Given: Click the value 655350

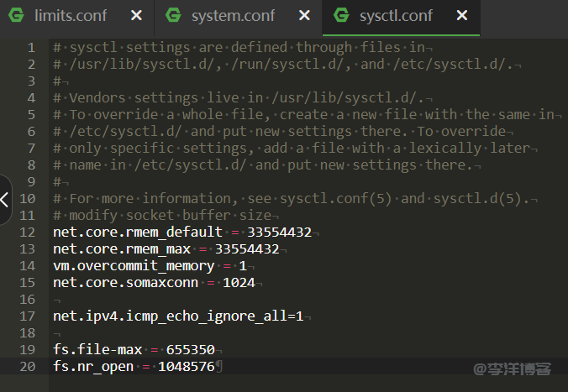Looking at the screenshot, I should (191, 350).
